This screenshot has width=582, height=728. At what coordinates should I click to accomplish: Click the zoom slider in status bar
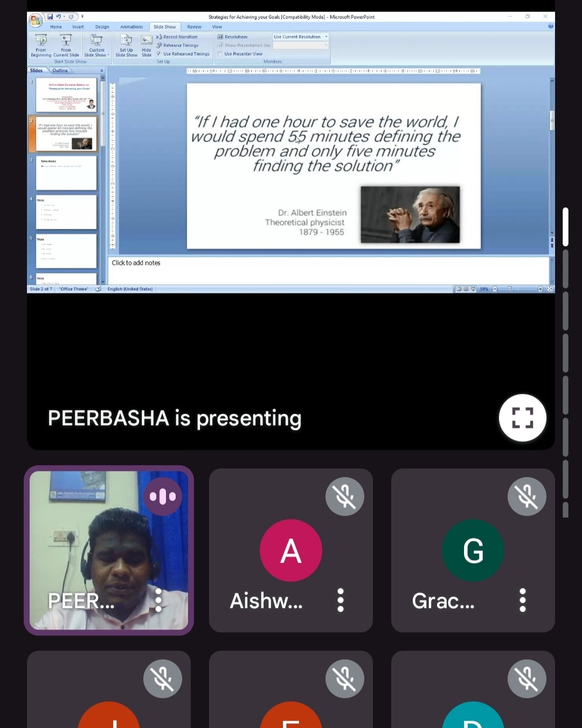[510, 289]
